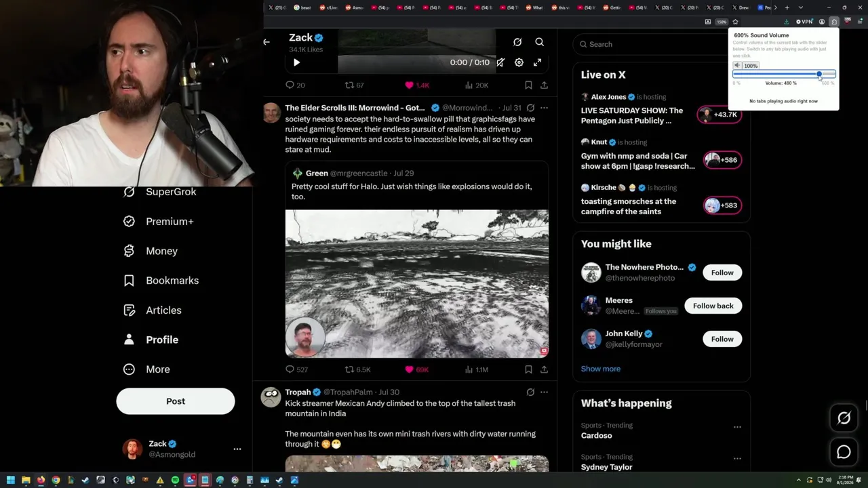Viewport: 868px width, 488px height.
Task: Follow back Meeres
Action: pos(713,306)
